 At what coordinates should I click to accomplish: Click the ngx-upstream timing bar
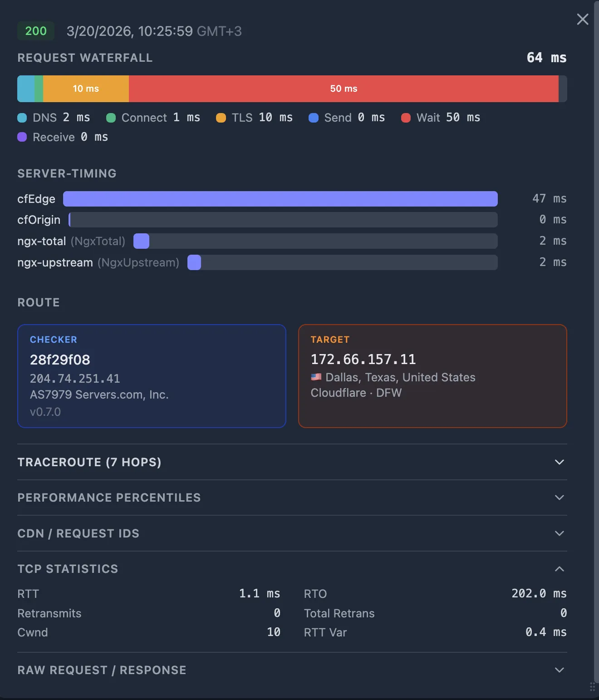(194, 262)
